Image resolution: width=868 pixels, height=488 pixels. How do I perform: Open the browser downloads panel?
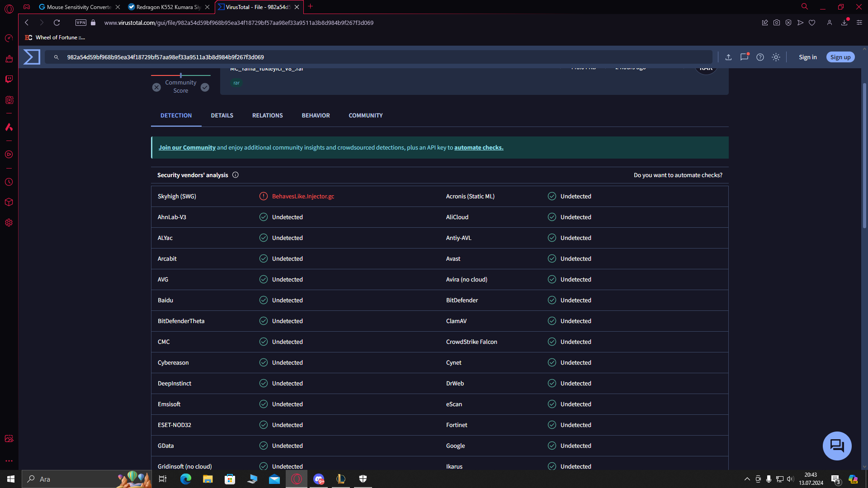844,23
